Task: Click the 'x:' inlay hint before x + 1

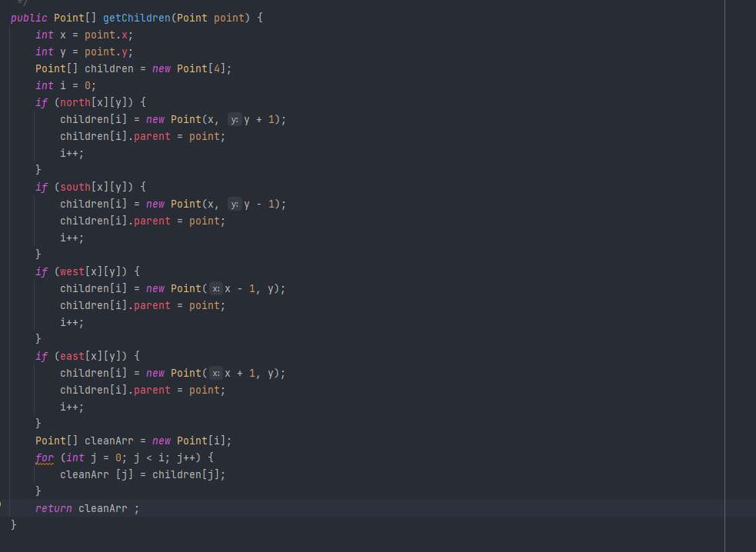Action: point(216,373)
